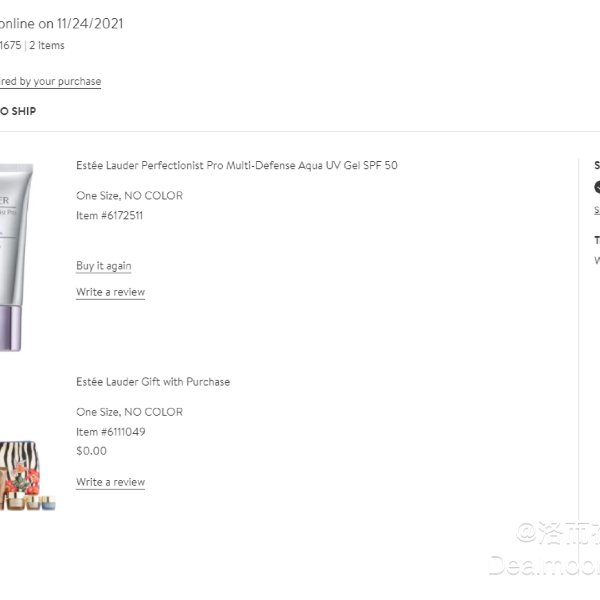
Task: Open Estée Lauder Perfectionist Pro product title
Action: pyautogui.click(x=237, y=165)
